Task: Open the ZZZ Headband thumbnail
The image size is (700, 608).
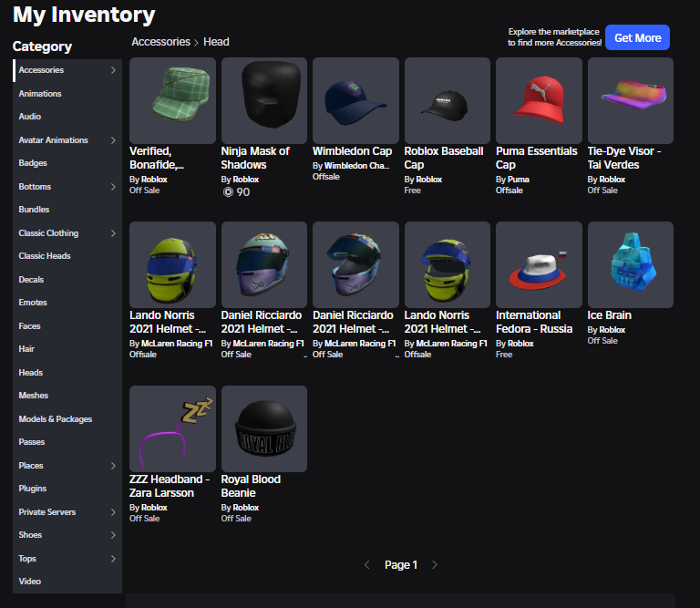Action: coord(172,428)
